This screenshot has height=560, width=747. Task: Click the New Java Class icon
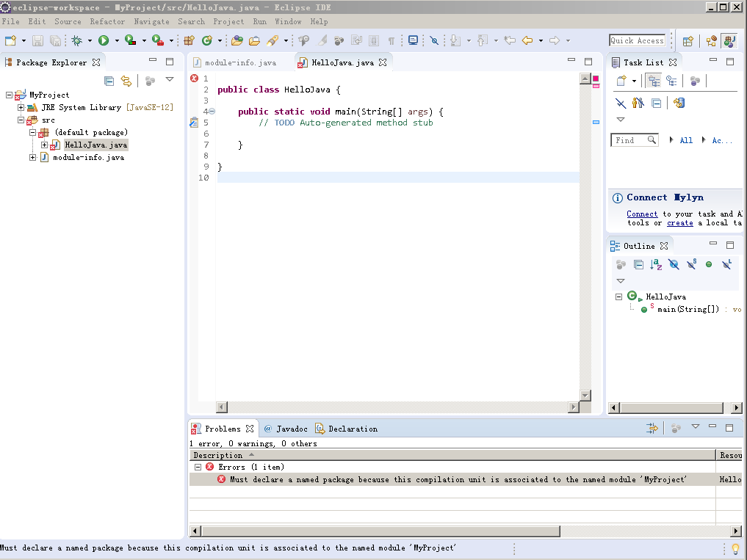(x=206, y=40)
